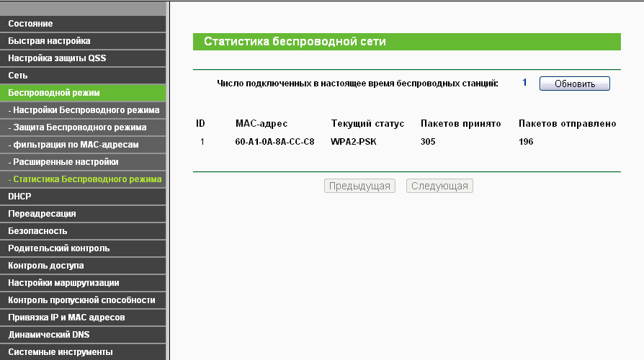Viewport: 644px width, 360px height.
Task: Go to Родительский контроль
Action: [x=83, y=248]
